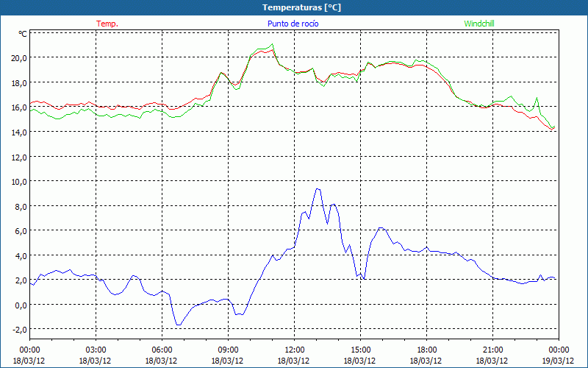Image resolution: width=588 pixels, height=368 pixels.
Task: Click the 03:00 time axis label
Action: (x=96, y=350)
